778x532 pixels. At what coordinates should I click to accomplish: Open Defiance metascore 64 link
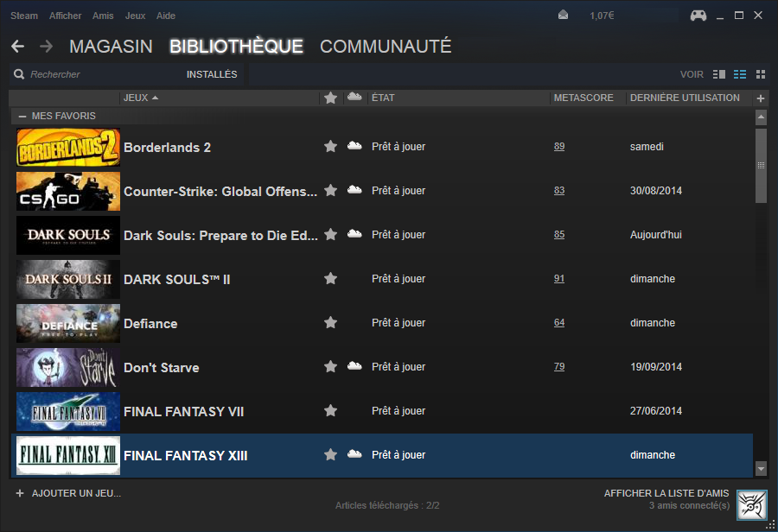click(x=559, y=323)
